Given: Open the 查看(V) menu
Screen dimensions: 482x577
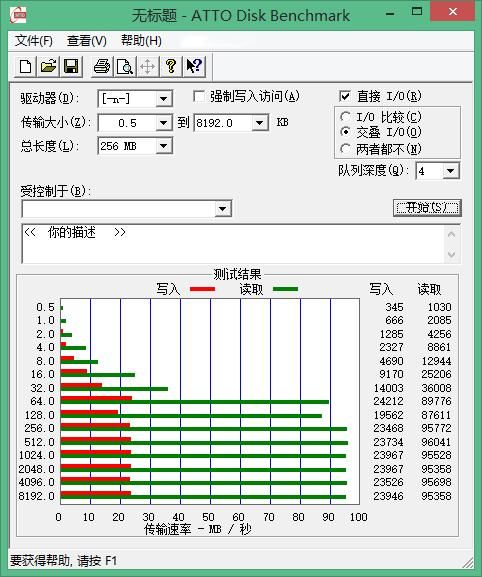Looking at the screenshot, I should tap(87, 41).
